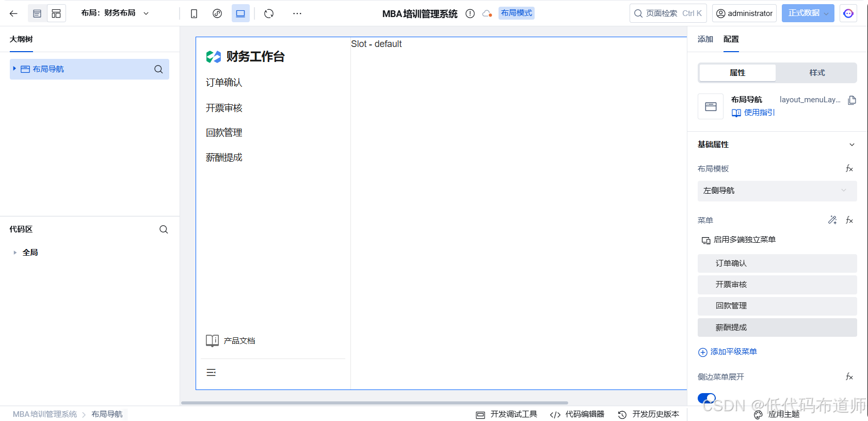Open the 财务布局 layout dropdown

[115, 13]
